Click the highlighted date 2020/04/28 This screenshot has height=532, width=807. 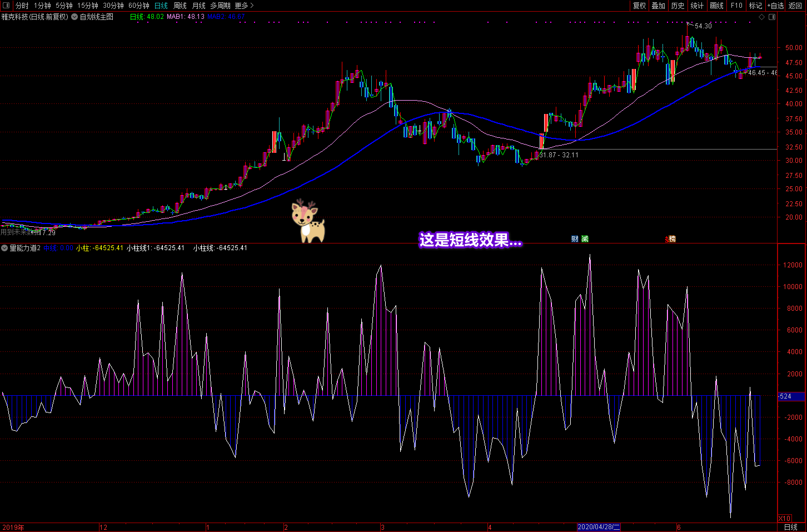pos(599,528)
